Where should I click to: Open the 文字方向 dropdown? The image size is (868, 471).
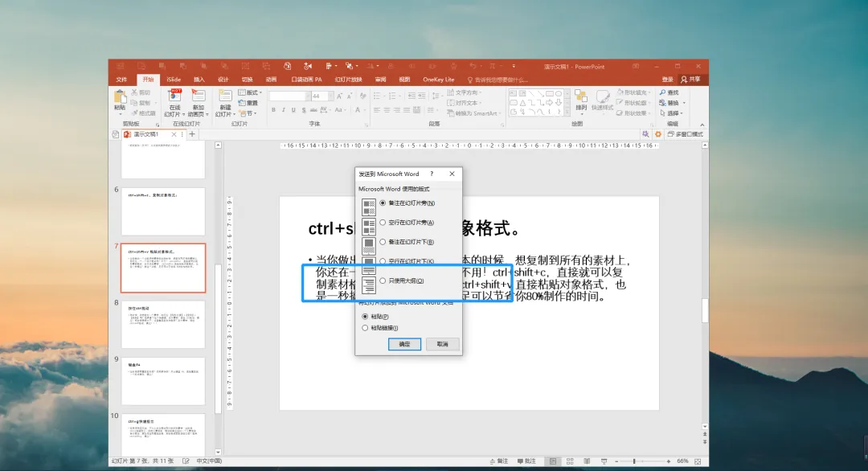click(464, 92)
